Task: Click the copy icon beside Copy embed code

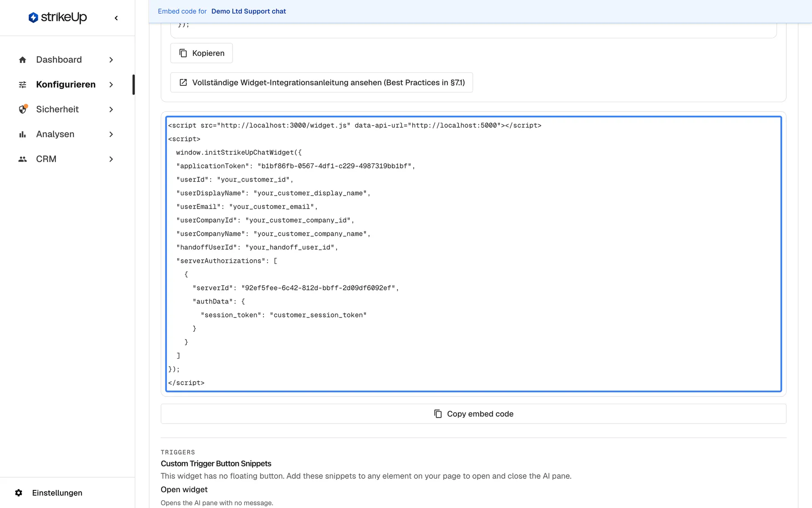Action: 438,414
